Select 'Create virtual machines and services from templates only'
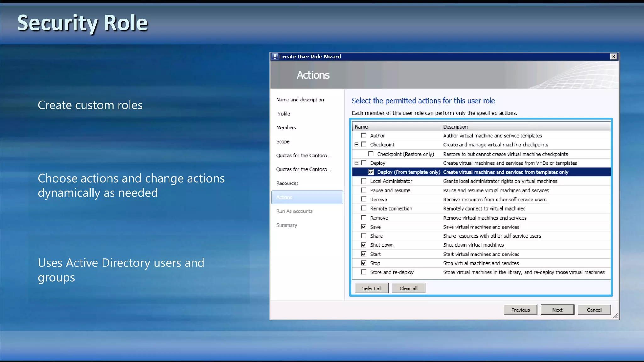Screen dimensions: 644x362 tap(506, 172)
